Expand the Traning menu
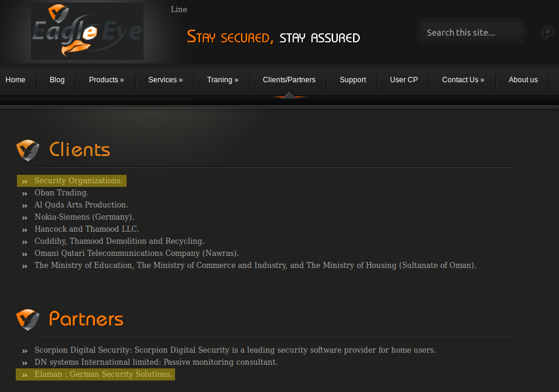This screenshot has width=559, height=392. point(222,80)
